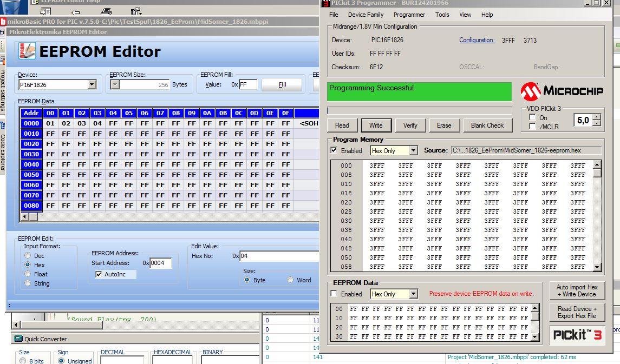
Task: Click the EEPROM Fill value field
Action: pos(248,84)
